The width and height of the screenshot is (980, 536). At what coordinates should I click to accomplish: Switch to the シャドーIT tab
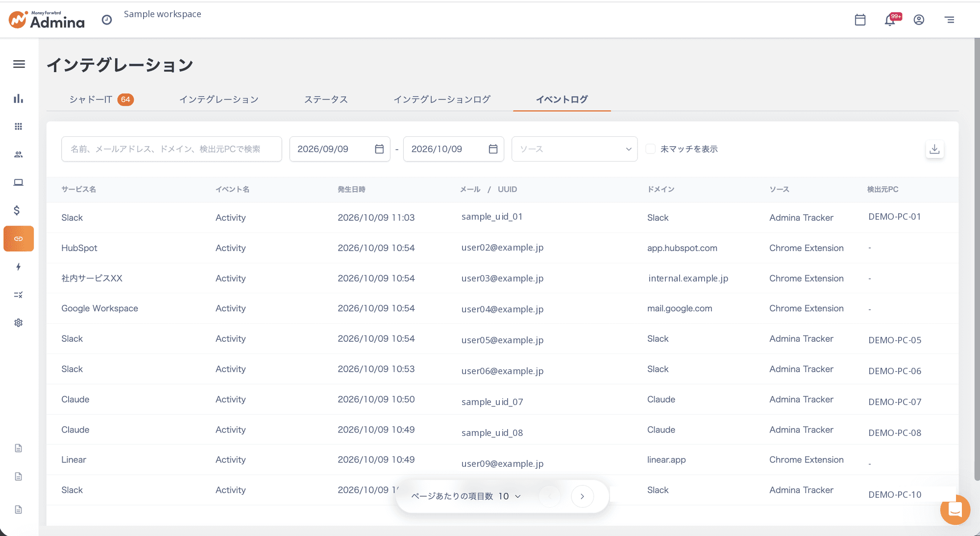click(x=101, y=100)
